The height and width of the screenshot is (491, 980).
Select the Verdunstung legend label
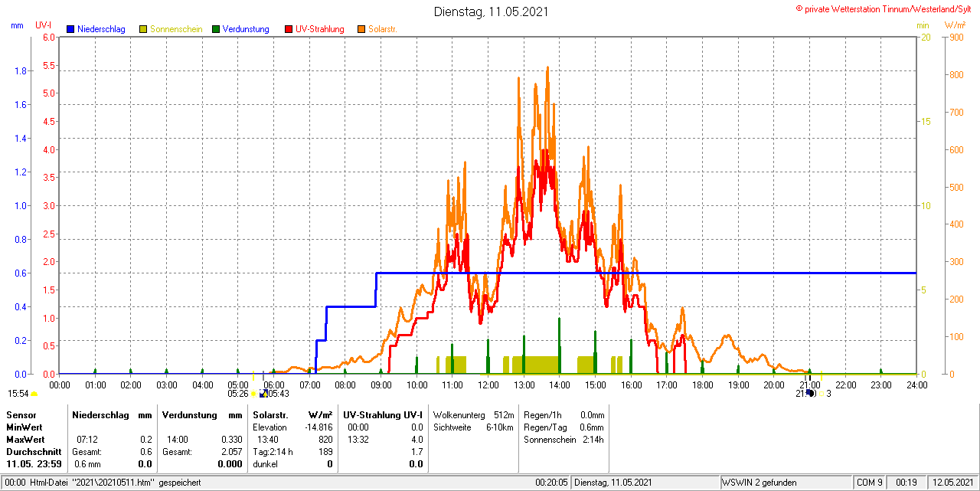click(x=246, y=29)
